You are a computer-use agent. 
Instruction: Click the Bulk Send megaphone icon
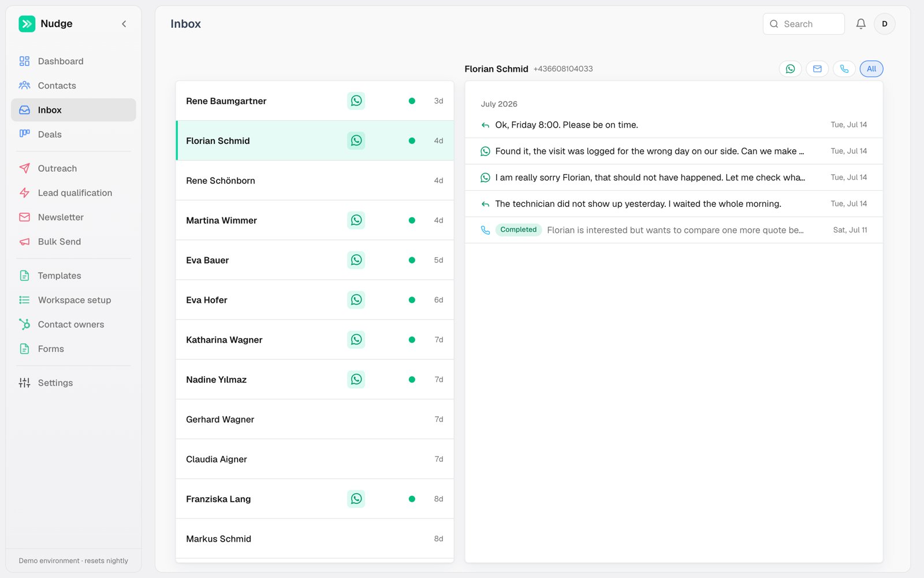coord(24,242)
